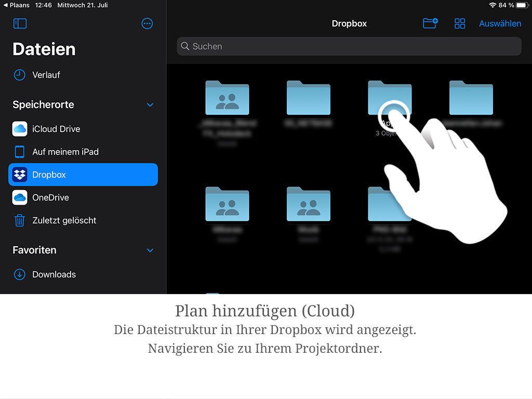Open Auf meinem iPad location
Screen dimensions: 532x399
tap(83, 152)
